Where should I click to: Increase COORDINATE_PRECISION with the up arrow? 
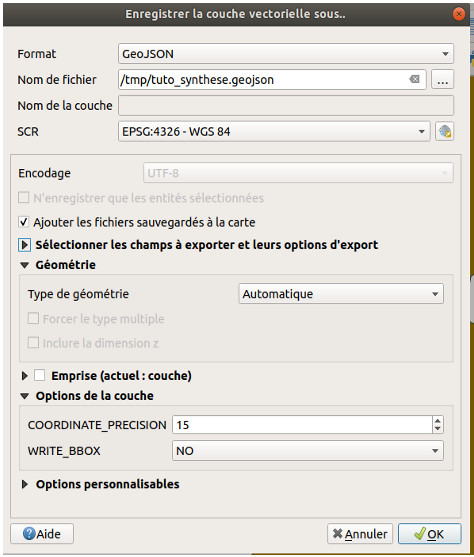coord(438,421)
